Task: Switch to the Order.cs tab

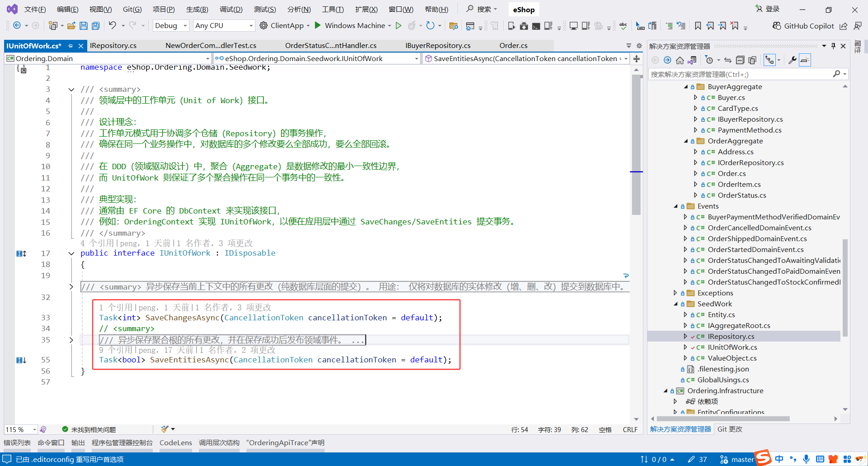Action: click(x=513, y=45)
